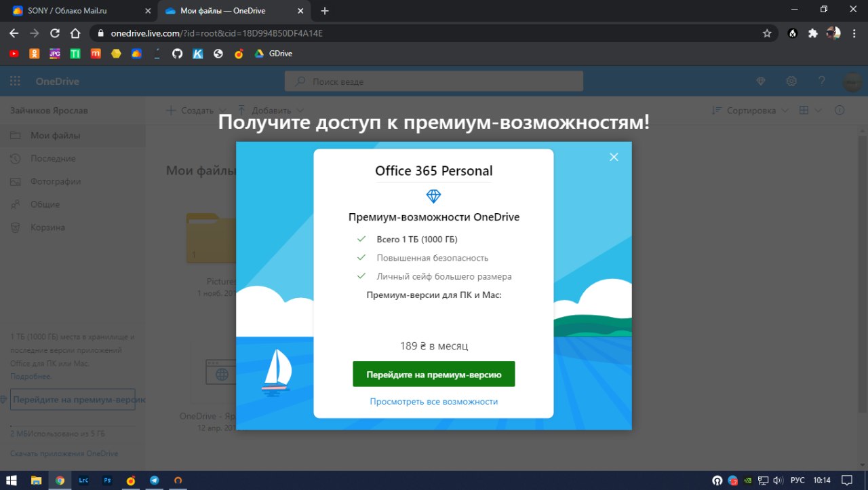868x490 pixels.
Task: Open 'Корзина' recycle bin in sidebar
Action: 73,228
